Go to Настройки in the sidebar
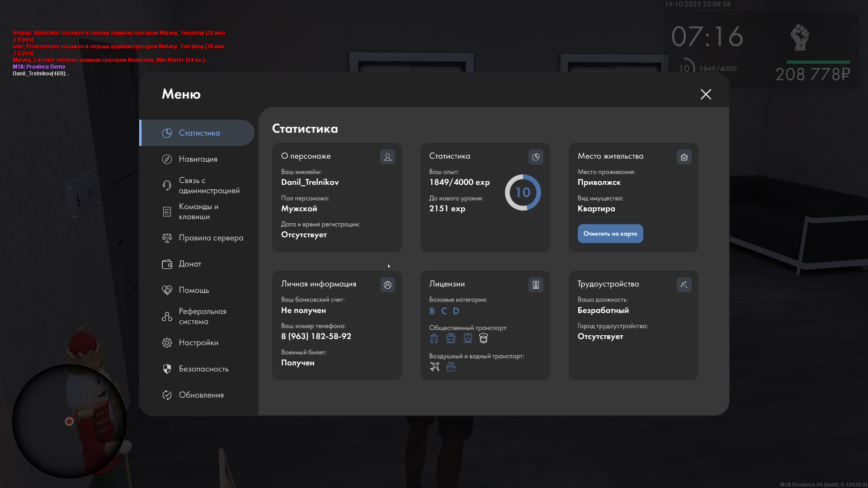 198,343
